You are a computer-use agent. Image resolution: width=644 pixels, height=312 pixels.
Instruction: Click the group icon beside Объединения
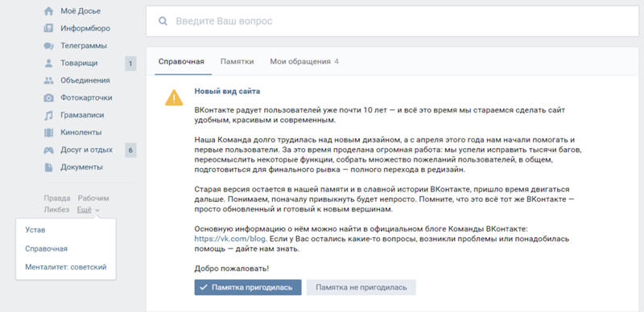48,80
